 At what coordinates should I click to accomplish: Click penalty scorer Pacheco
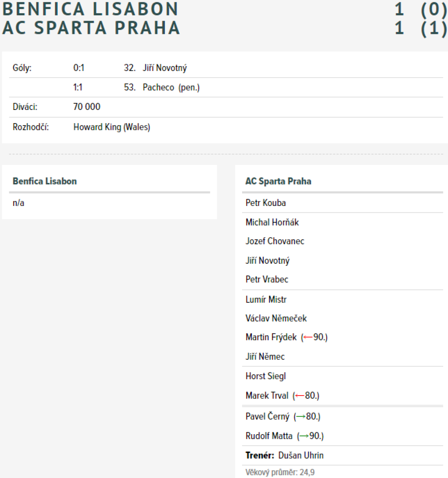coord(158,88)
